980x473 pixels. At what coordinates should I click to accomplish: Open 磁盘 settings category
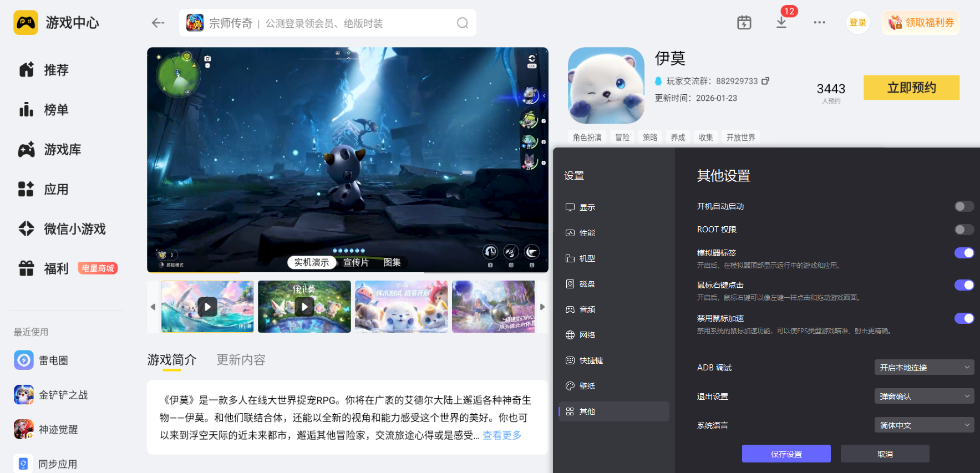pyautogui.click(x=613, y=284)
